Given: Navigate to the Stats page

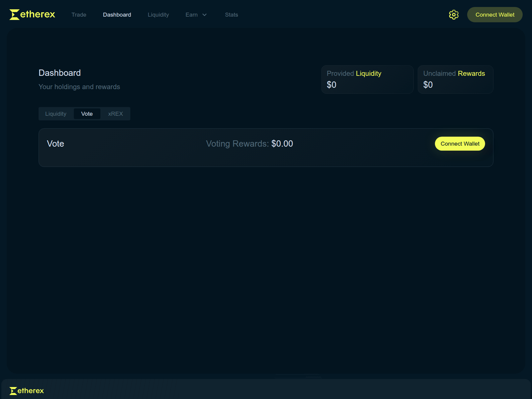Looking at the screenshot, I should [231, 15].
